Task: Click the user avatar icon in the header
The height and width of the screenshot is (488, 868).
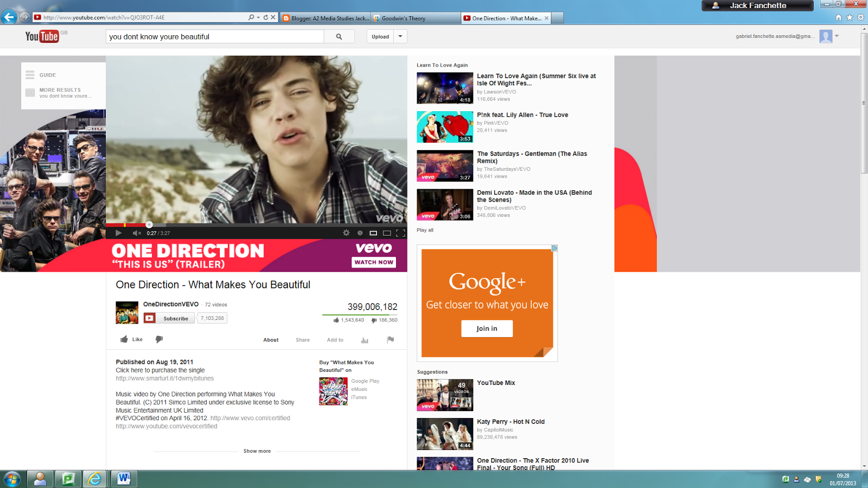Action: click(826, 36)
